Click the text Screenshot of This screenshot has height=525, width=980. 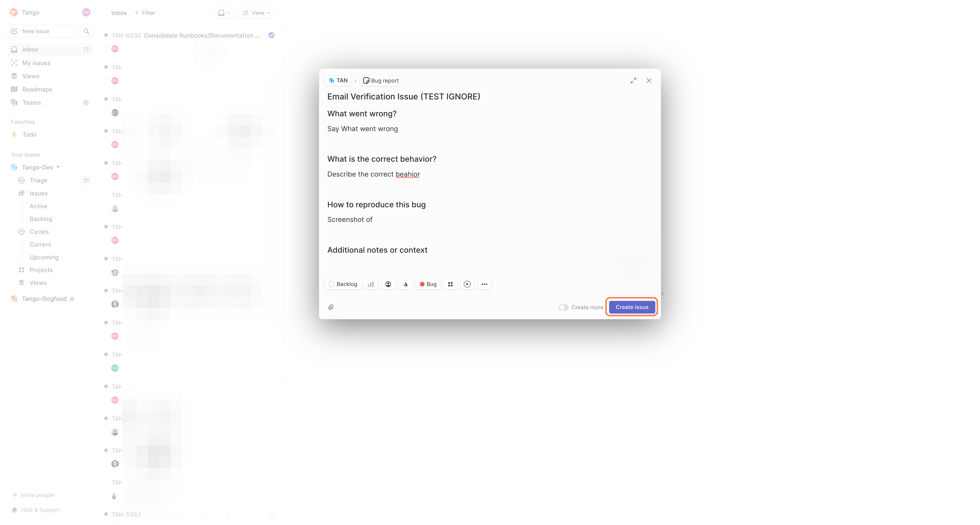(350, 220)
